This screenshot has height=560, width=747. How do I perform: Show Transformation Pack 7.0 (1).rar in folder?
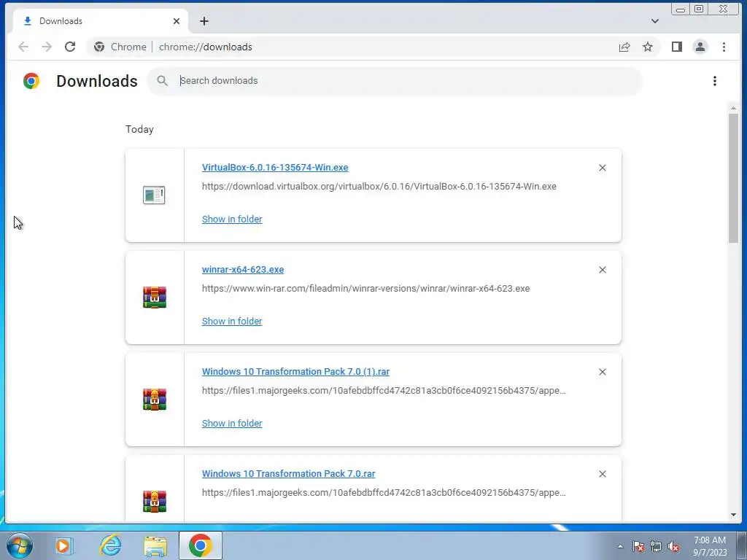(x=232, y=424)
